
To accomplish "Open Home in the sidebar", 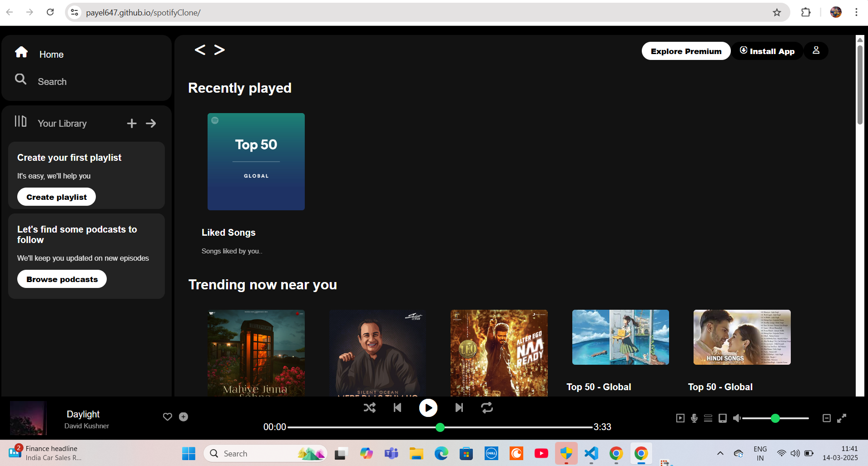I will tap(51, 55).
